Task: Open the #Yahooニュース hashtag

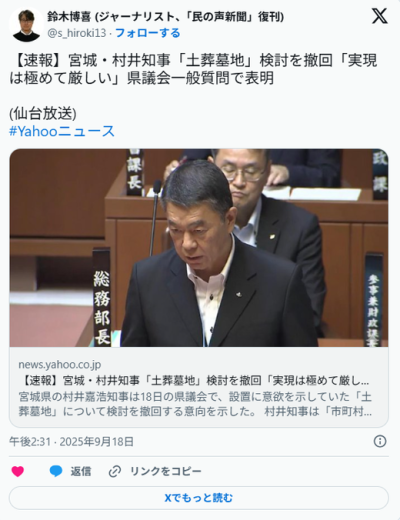Action: [62, 131]
